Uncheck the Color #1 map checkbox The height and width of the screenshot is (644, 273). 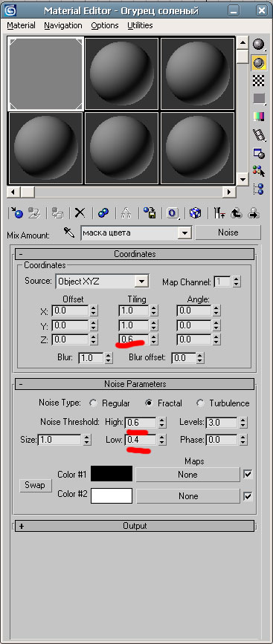click(248, 475)
